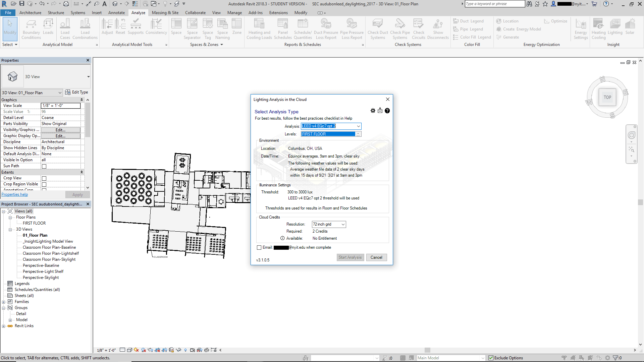Collapse the Floor Plans tree node

[10, 218]
